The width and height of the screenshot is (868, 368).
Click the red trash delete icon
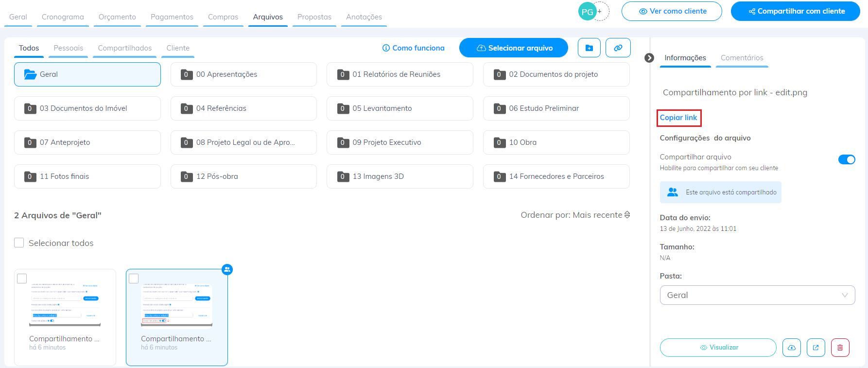840,348
